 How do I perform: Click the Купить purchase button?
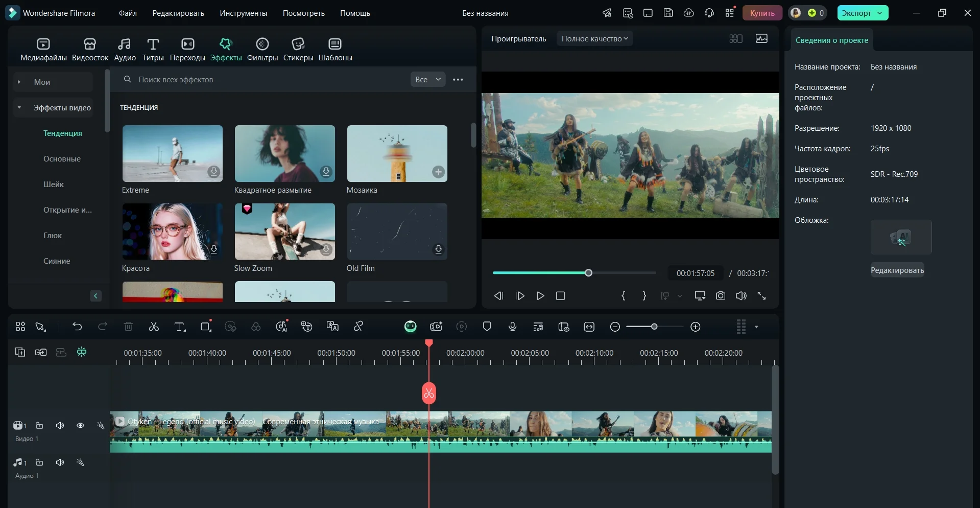coord(762,13)
